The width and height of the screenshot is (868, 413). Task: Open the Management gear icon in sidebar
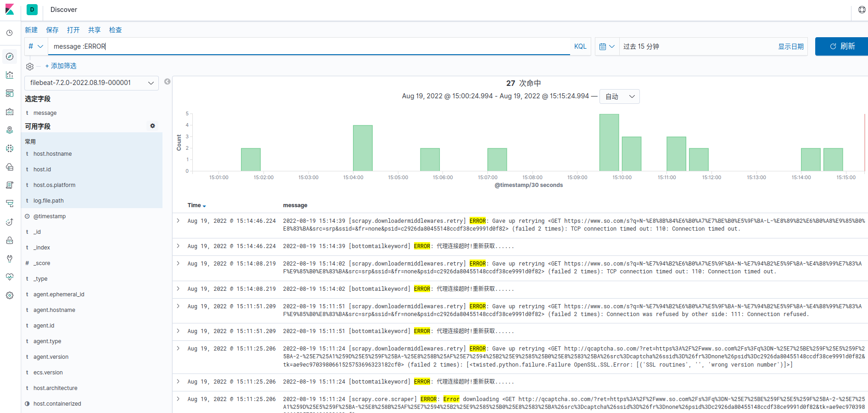[x=10, y=295]
